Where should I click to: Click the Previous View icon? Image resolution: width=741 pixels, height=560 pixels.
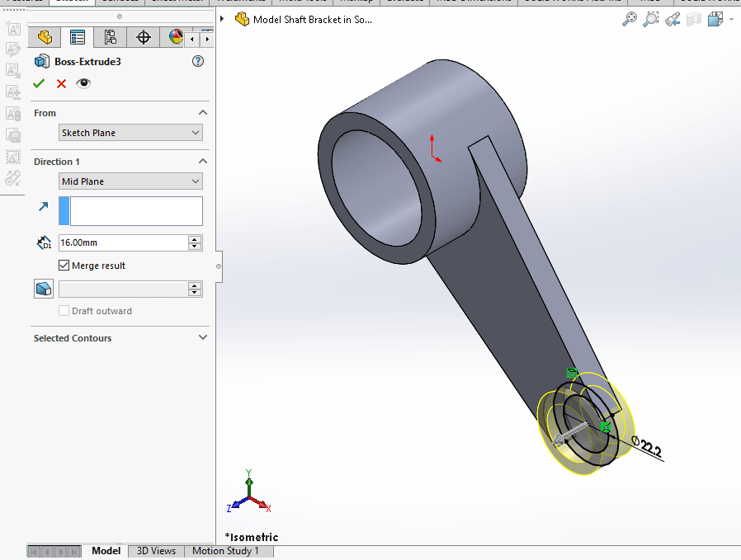pyautogui.click(x=672, y=18)
